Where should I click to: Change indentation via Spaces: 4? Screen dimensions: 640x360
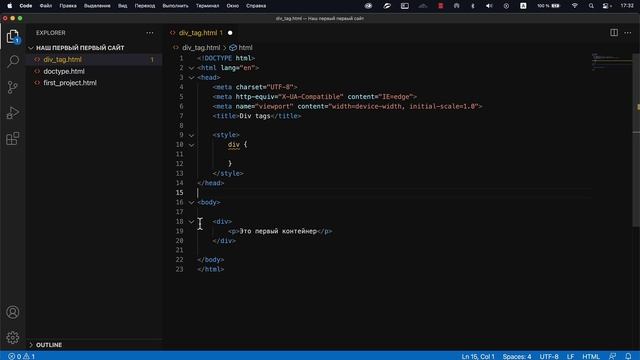[x=517, y=356]
